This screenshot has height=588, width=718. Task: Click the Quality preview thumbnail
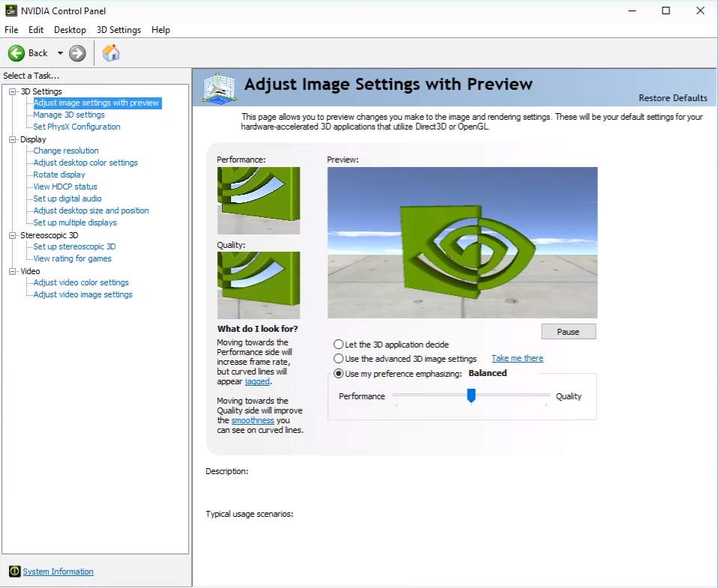[259, 283]
